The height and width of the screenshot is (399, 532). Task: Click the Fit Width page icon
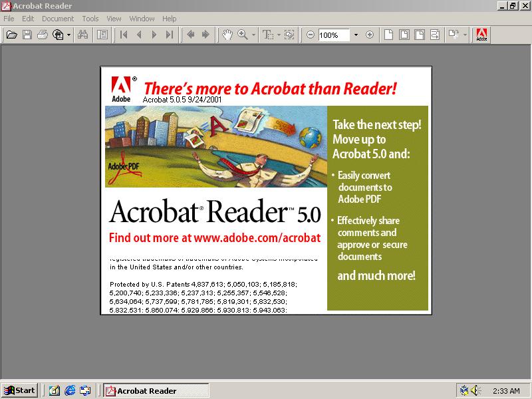coord(420,35)
